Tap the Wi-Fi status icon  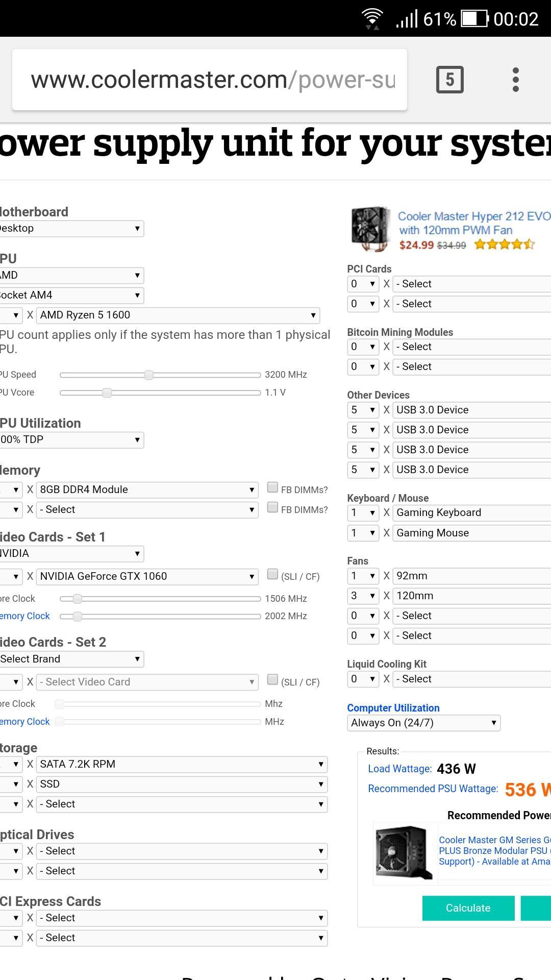[372, 19]
